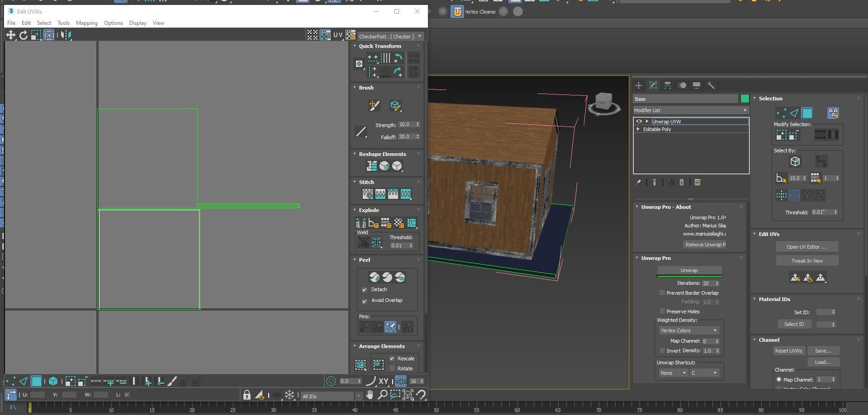This screenshot has height=415, width=868.
Task: Open the Select menu in Edit UVWs
Action: pyautogui.click(x=44, y=23)
